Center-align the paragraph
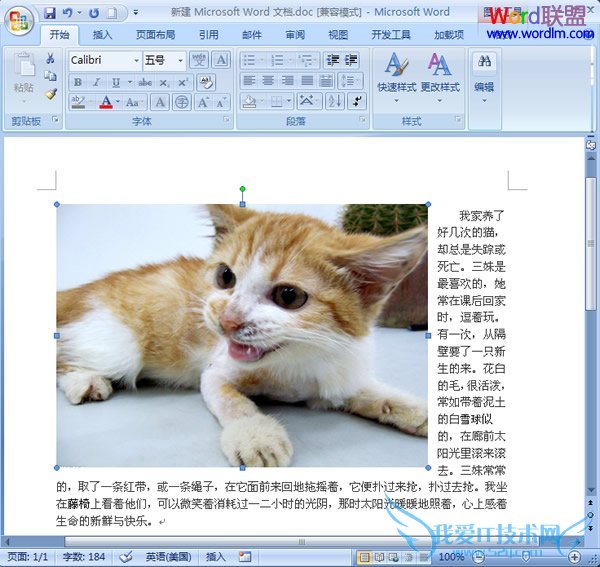Image resolution: width=600 pixels, height=567 pixels. click(268, 81)
